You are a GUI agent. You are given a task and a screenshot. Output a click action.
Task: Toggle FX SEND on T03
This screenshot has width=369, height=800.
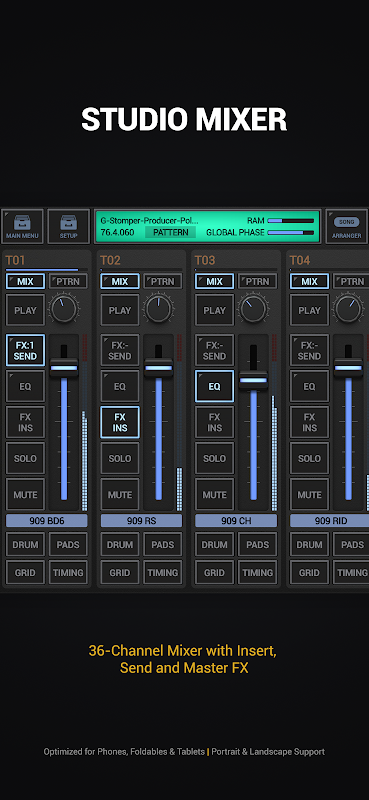[x=215, y=351]
